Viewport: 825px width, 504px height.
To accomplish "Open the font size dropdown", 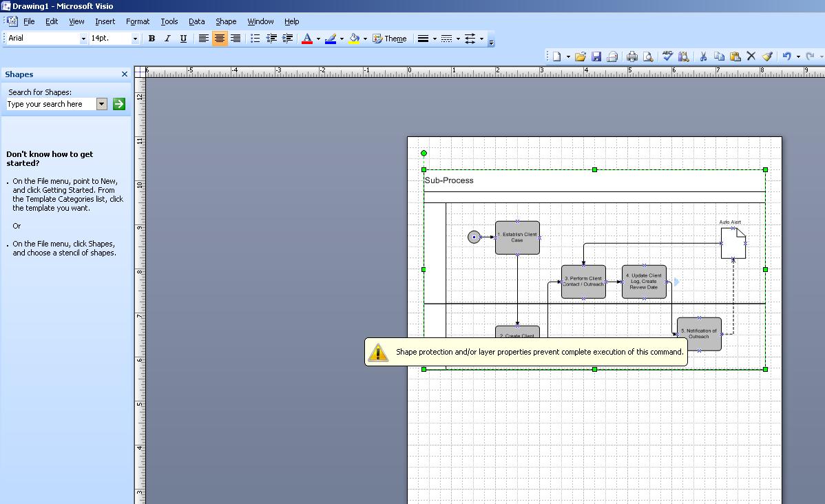I will [x=135, y=39].
